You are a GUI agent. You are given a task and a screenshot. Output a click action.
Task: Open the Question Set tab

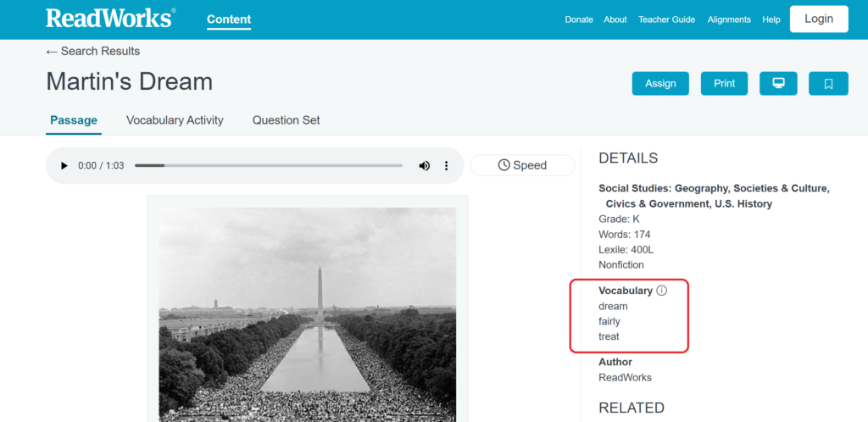point(286,120)
